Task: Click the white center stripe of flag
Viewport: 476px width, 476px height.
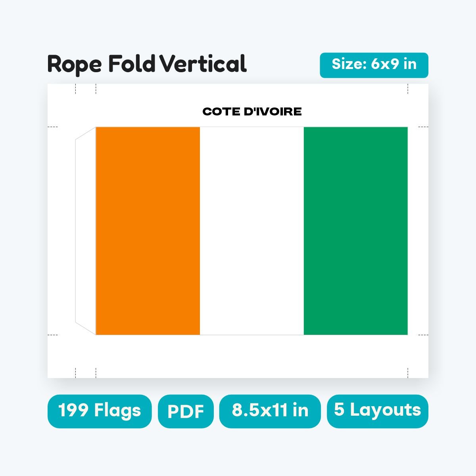Action: pyautogui.click(x=252, y=231)
